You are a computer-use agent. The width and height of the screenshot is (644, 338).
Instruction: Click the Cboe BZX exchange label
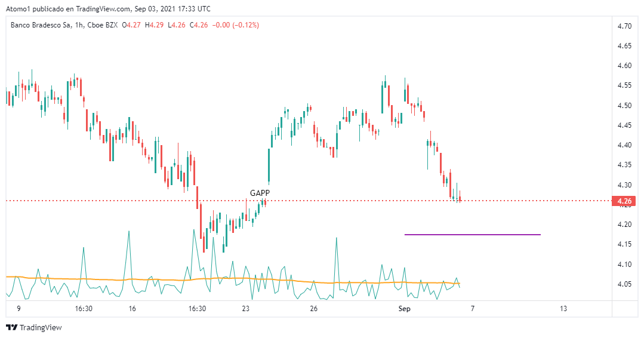pyautogui.click(x=102, y=25)
